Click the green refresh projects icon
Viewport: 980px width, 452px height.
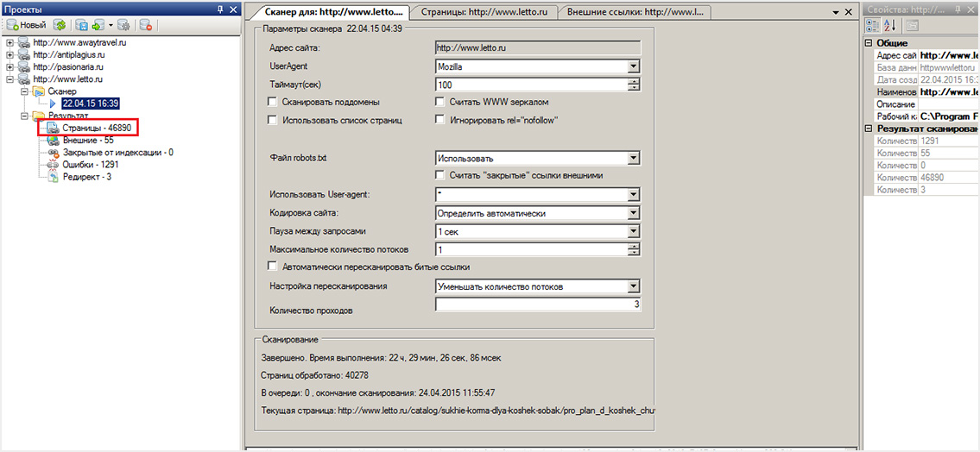(60, 25)
